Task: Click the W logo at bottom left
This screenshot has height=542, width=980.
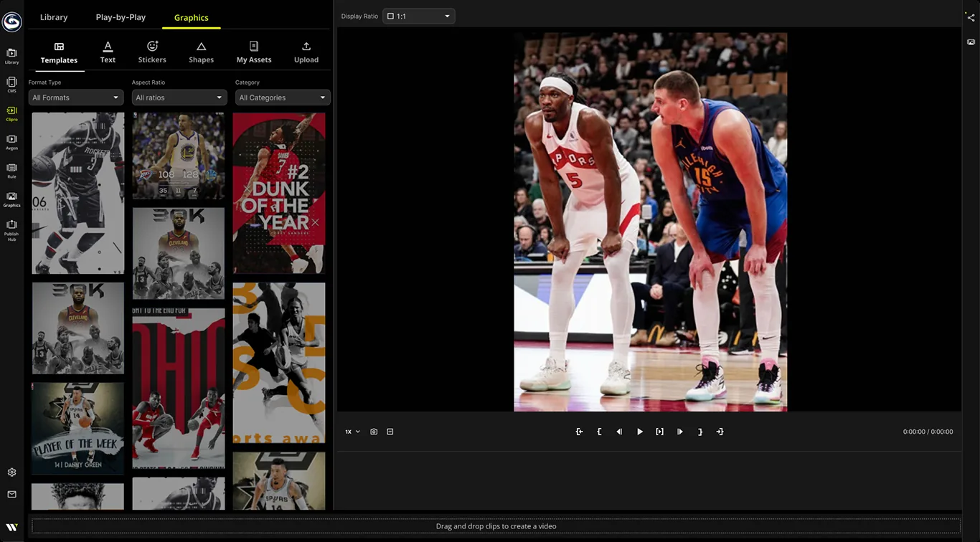Action: click(x=11, y=528)
